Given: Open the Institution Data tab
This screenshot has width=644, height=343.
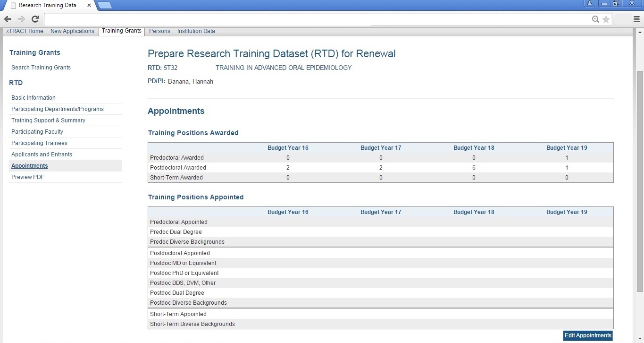Looking at the screenshot, I should (196, 31).
